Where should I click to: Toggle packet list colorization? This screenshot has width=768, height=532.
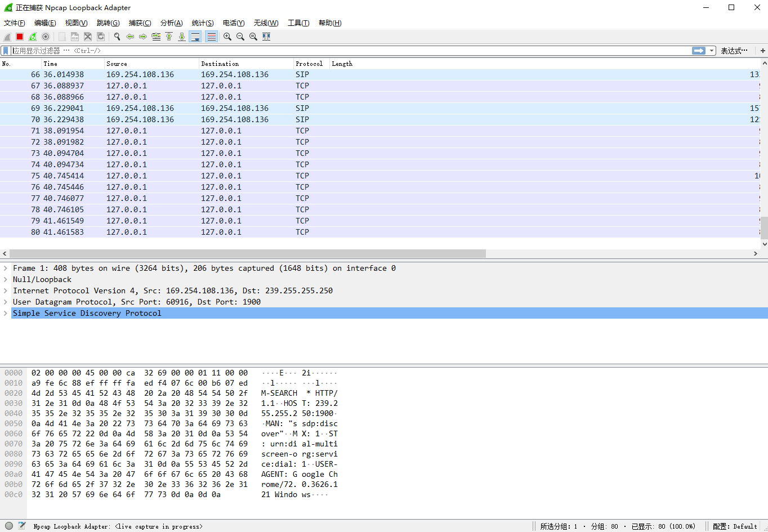click(x=211, y=36)
